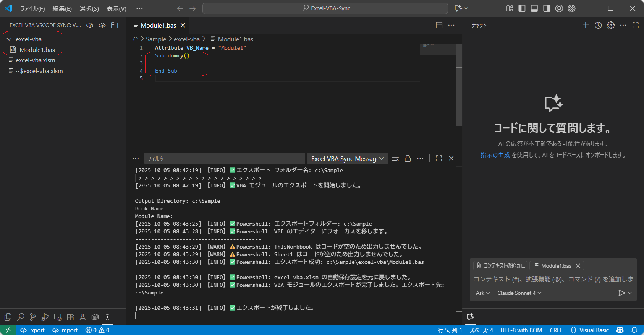Split the editor with layout icon

439,25
